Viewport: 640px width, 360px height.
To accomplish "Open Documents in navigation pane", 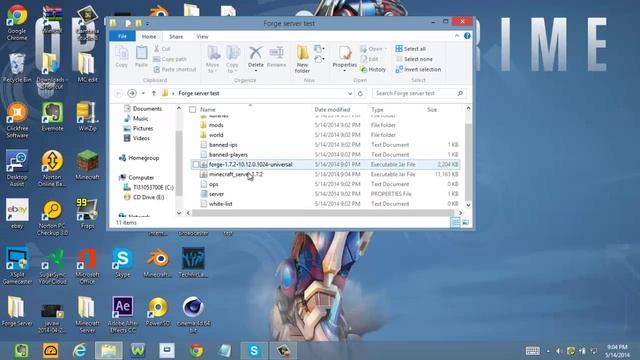I will [x=147, y=109].
